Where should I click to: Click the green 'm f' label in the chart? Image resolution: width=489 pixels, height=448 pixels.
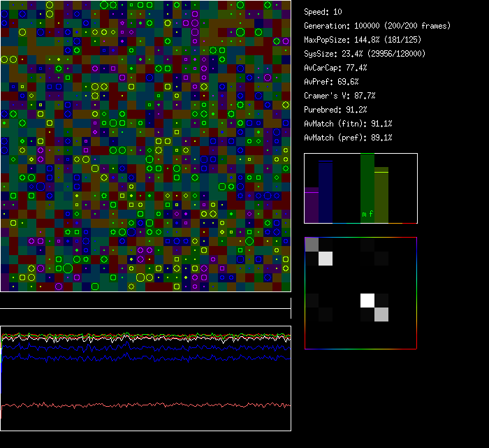[x=367, y=214]
